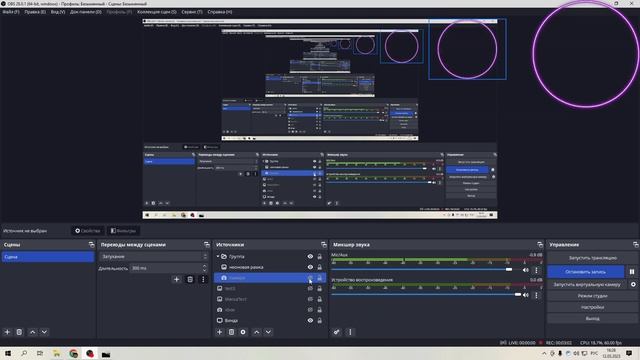
Task: Toggle visibility of Группа source
Action: coord(310,257)
